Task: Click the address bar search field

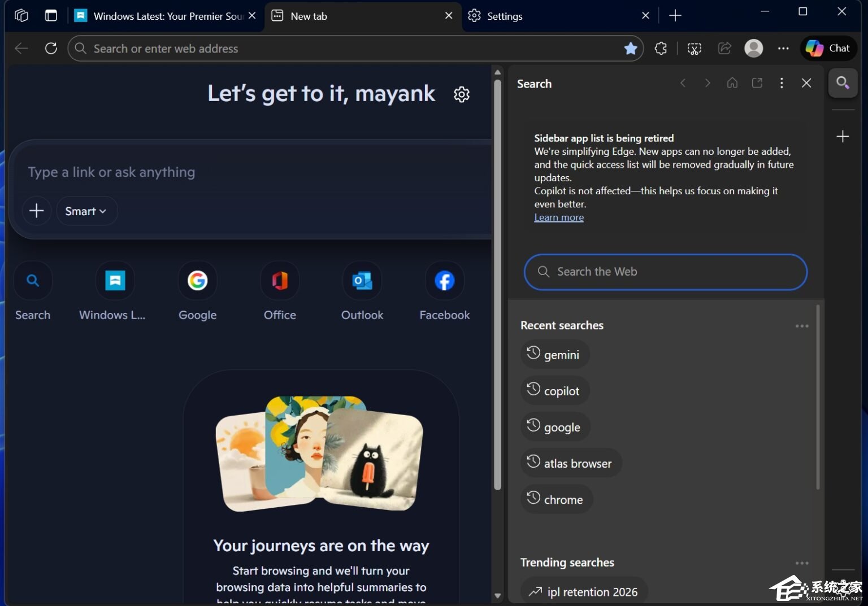Action: coord(355,49)
